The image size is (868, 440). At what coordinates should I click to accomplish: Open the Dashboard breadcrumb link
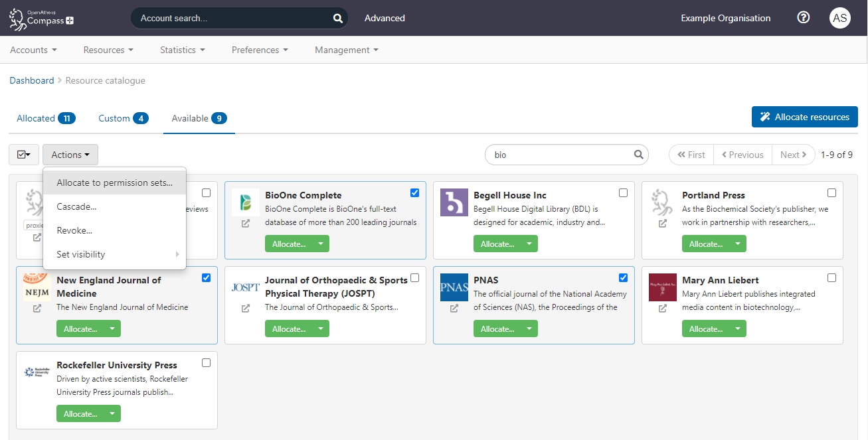click(31, 80)
